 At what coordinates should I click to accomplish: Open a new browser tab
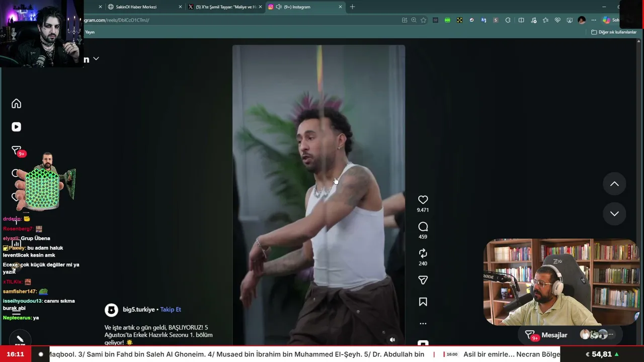point(352,7)
